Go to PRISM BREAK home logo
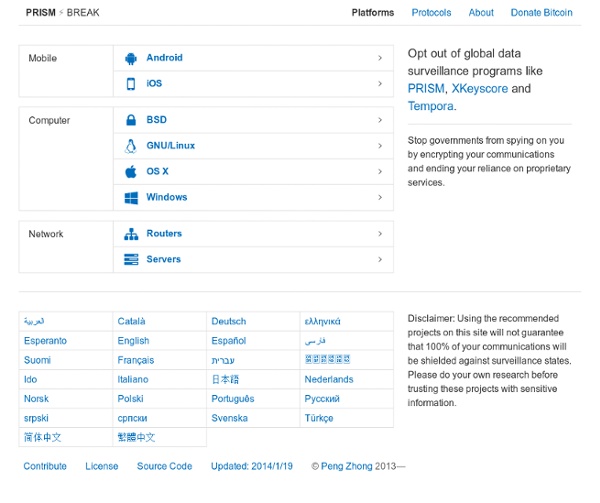This screenshot has height=503, width=600. (62, 13)
